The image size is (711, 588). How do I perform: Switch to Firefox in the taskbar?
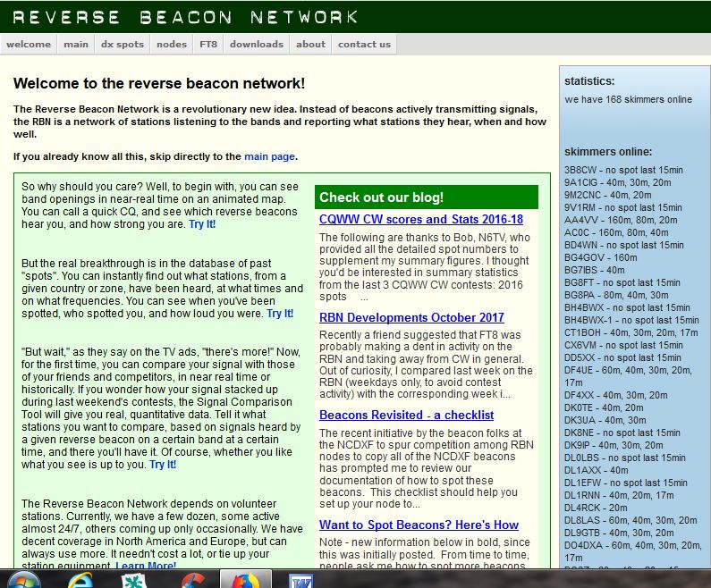[246, 580]
